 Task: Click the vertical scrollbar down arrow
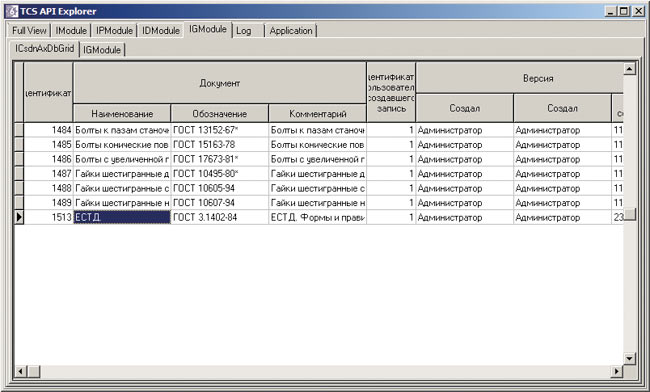[x=630, y=358]
